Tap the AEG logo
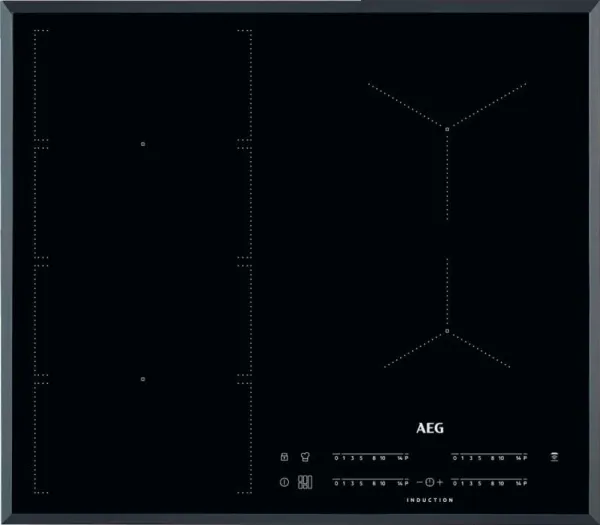 coord(429,427)
